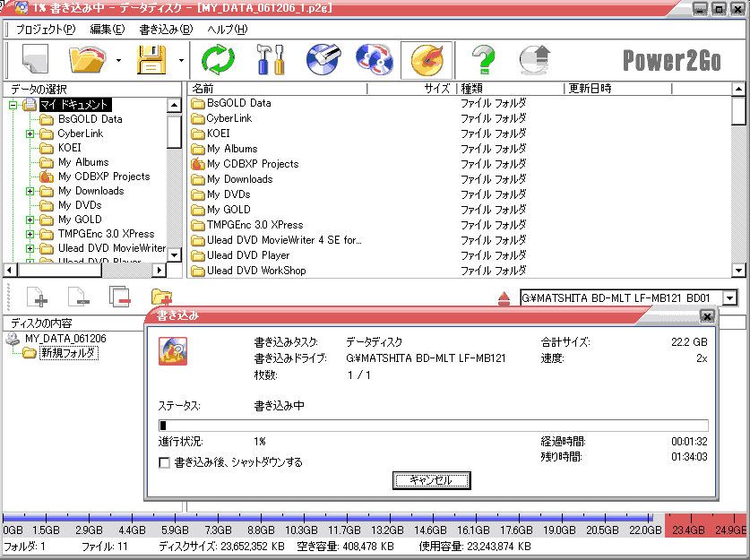Sort by the 名前 column header
The height and width of the screenshot is (560, 750).
277,89
